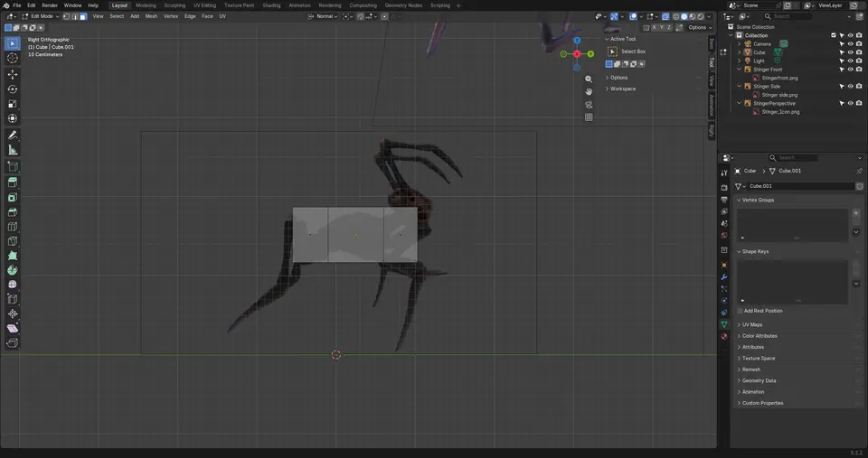The width and height of the screenshot is (868, 458).
Task: Open the Render properties tab
Action: (x=724, y=188)
